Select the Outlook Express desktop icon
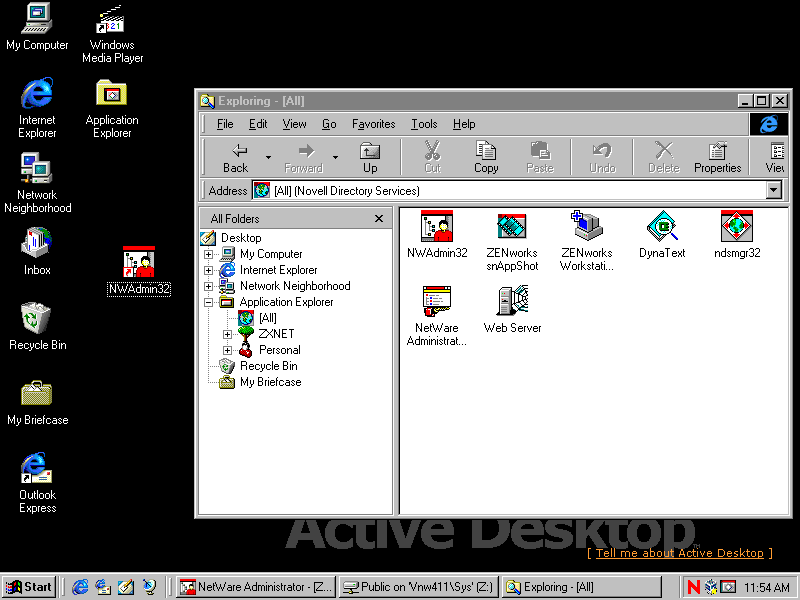 click(x=37, y=483)
